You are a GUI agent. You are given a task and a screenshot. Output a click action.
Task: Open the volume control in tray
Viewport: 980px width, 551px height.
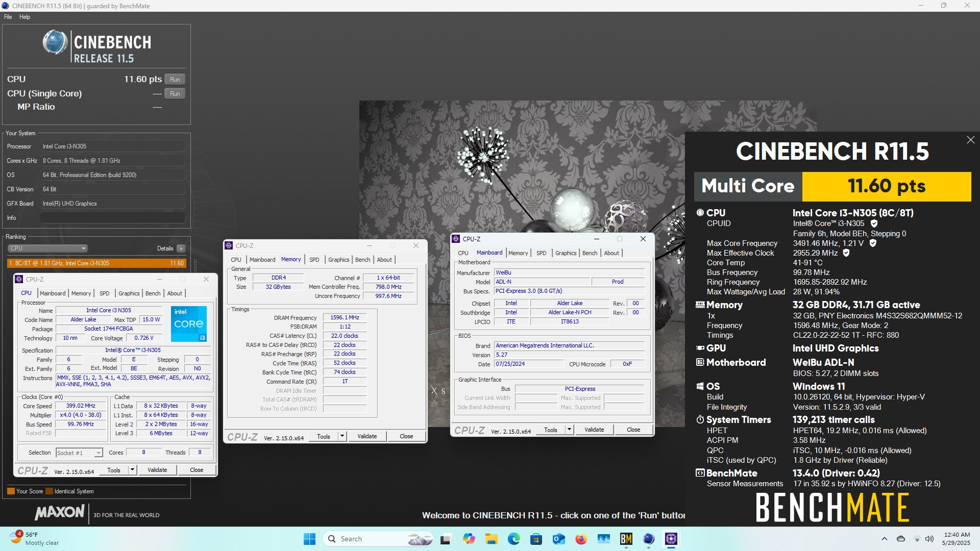[x=929, y=539]
